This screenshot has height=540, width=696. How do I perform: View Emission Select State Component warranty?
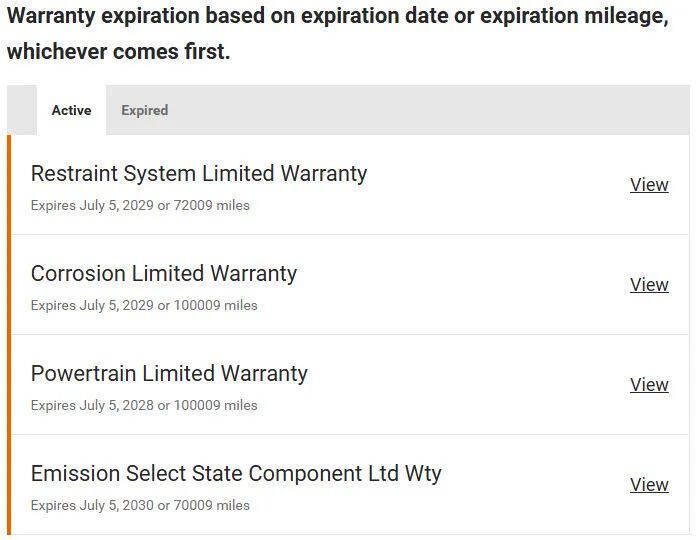pyautogui.click(x=649, y=485)
